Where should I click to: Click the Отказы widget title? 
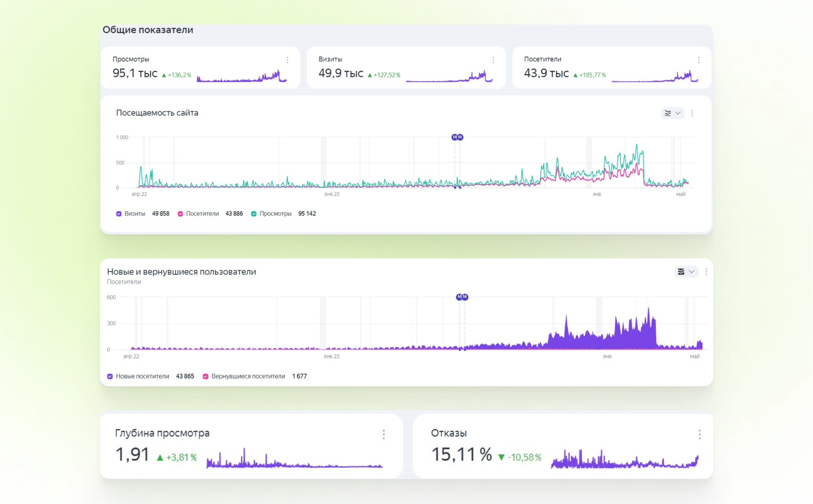[449, 433]
